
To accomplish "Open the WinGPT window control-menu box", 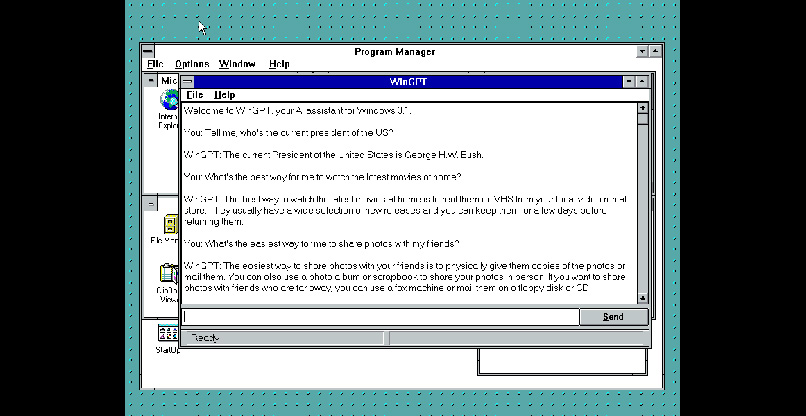I will 187,81.
